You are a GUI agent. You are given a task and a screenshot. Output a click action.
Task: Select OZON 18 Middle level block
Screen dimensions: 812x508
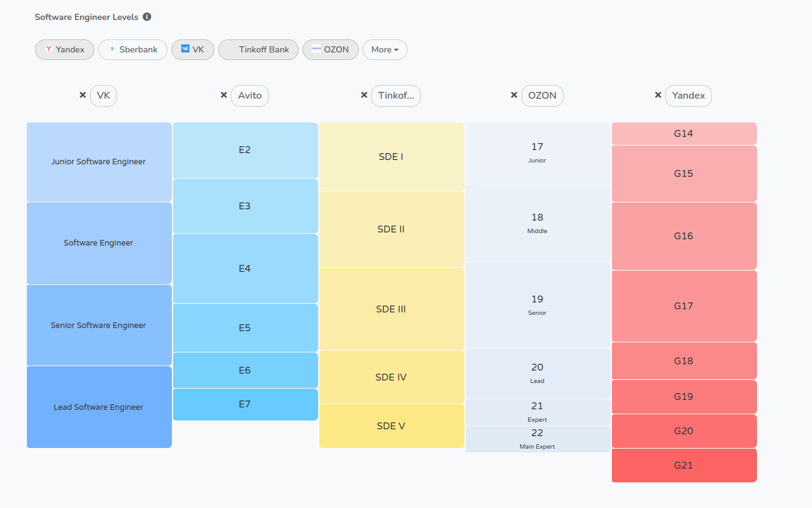point(538,223)
